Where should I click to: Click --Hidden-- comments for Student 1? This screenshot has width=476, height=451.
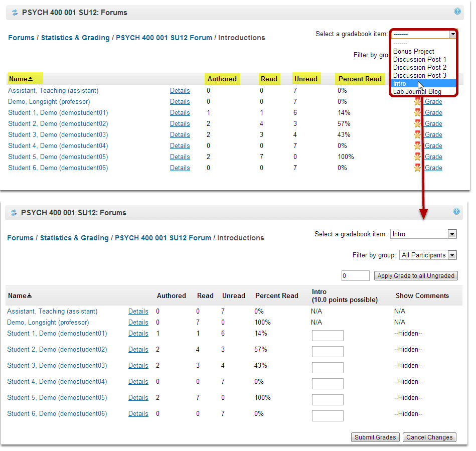tap(408, 334)
